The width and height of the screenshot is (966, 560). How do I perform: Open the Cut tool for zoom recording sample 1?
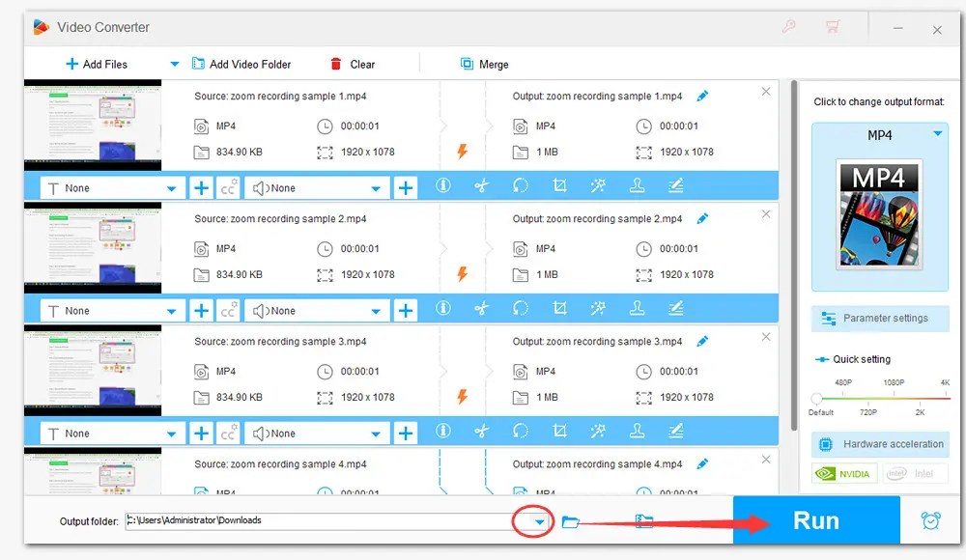click(482, 187)
